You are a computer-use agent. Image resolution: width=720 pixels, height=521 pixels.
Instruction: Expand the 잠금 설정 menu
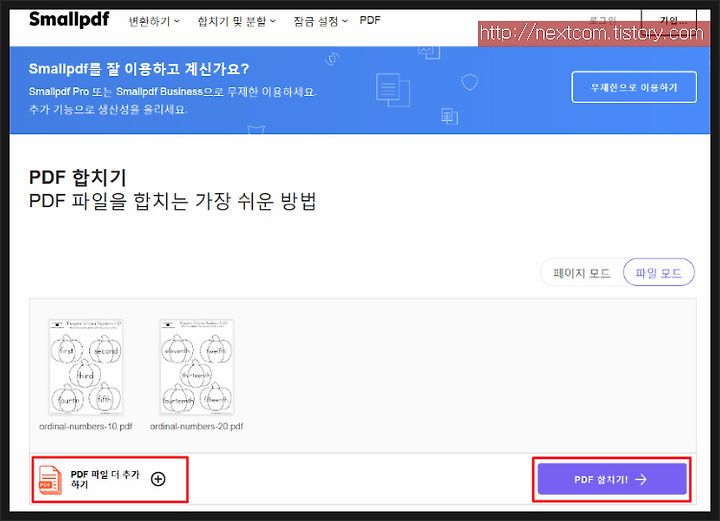(321, 21)
